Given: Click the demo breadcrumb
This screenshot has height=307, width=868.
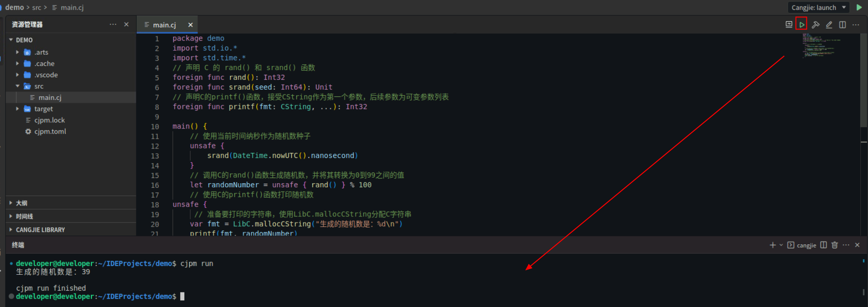Looking at the screenshot, I should [x=14, y=7].
